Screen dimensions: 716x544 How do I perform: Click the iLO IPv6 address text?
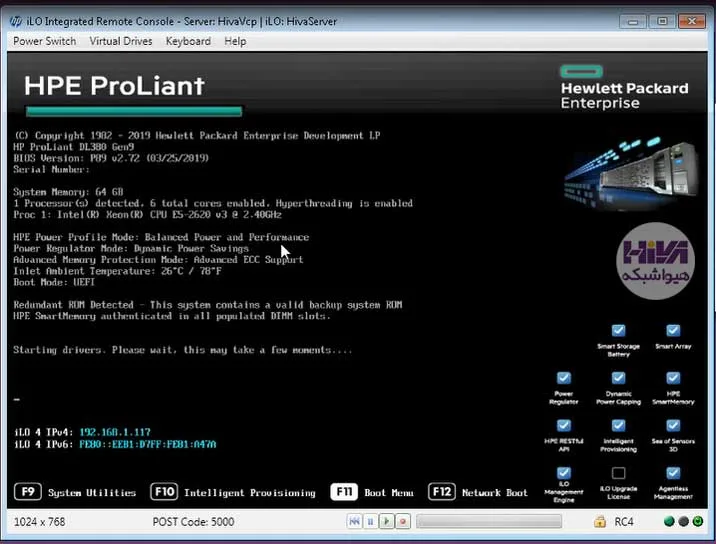click(x=148, y=444)
